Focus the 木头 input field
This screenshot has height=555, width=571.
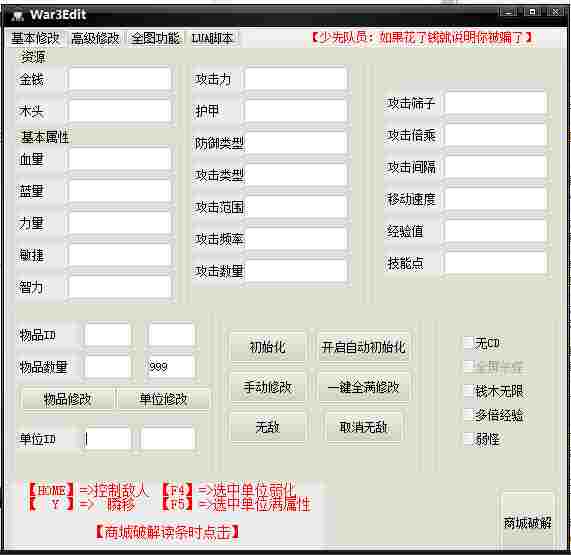(x=119, y=111)
